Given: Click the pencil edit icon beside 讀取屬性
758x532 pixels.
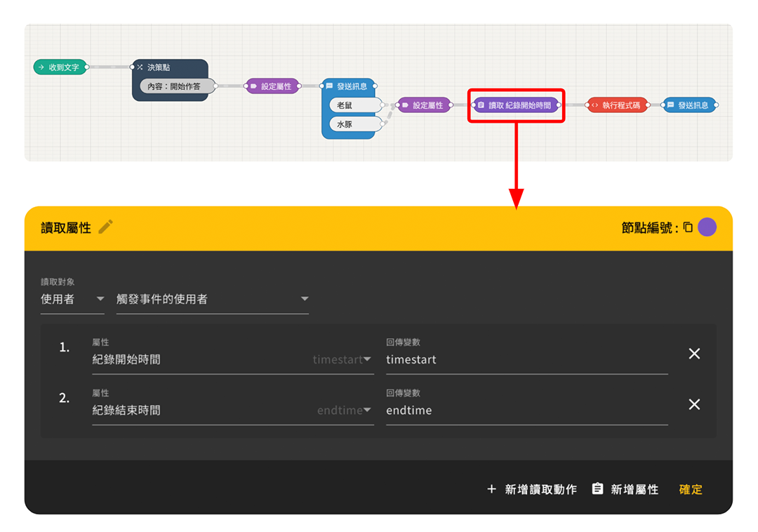Looking at the screenshot, I should (x=106, y=227).
